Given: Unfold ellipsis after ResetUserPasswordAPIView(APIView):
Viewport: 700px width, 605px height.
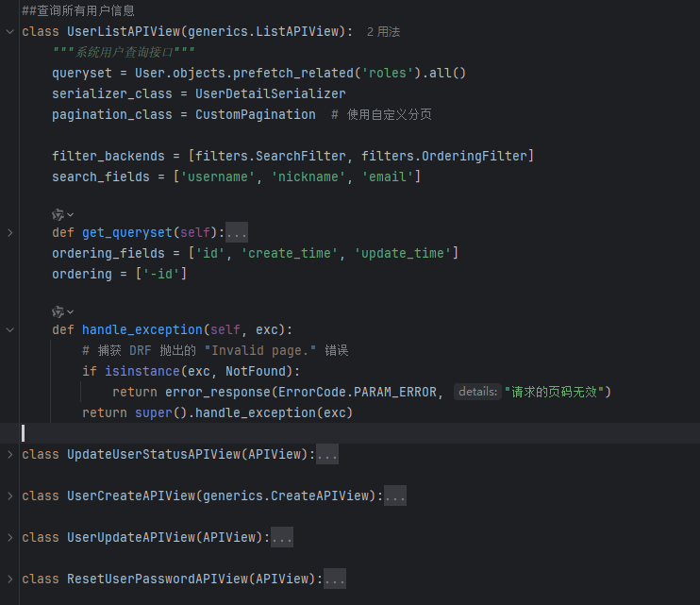Looking at the screenshot, I should tap(335, 580).
